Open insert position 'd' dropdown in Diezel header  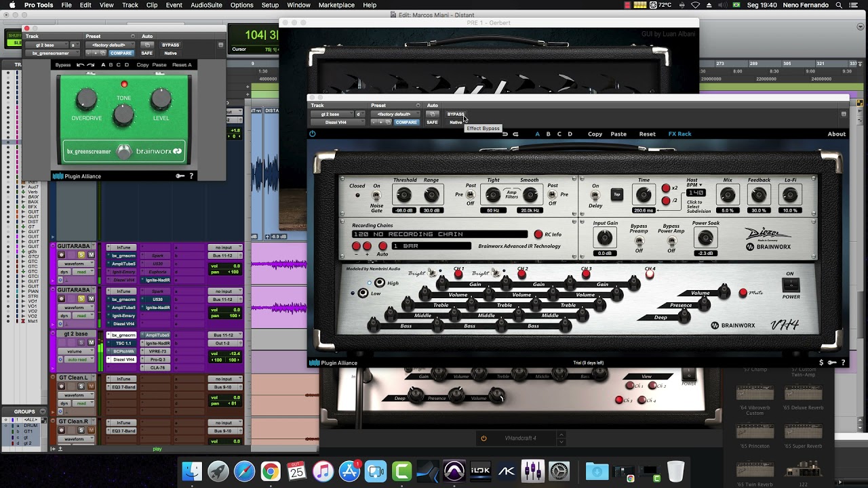pyautogui.click(x=361, y=114)
